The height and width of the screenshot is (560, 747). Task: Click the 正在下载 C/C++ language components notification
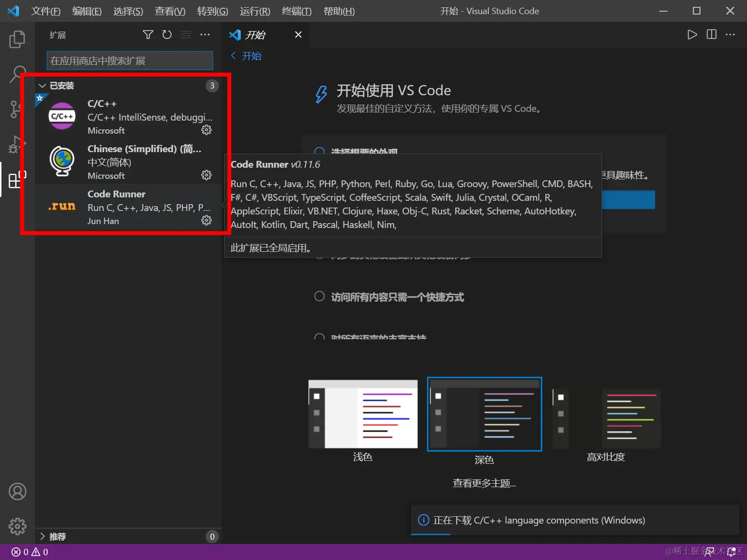(575, 520)
